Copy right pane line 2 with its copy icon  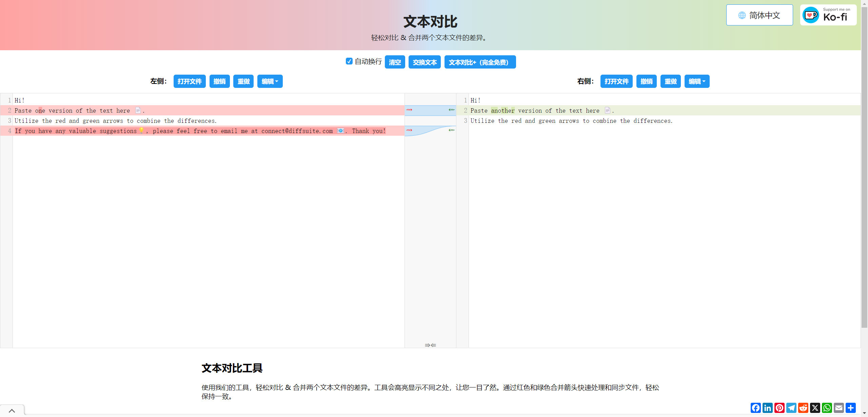point(607,110)
